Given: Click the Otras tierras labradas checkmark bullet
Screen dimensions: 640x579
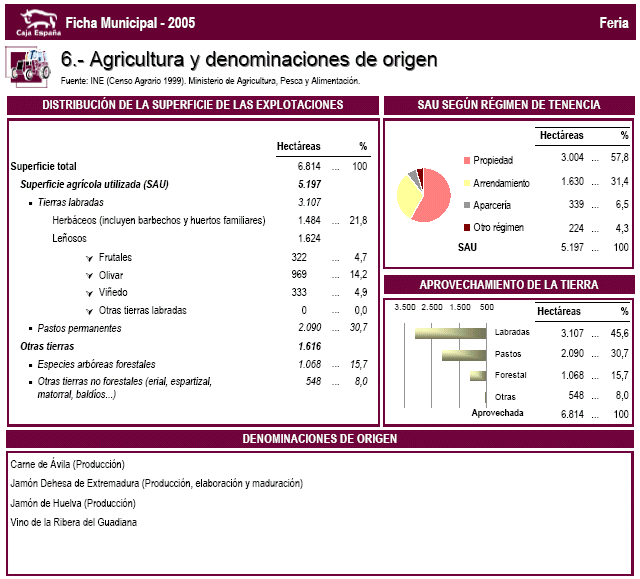Looking at the screenshot, I should click(89, 311).
